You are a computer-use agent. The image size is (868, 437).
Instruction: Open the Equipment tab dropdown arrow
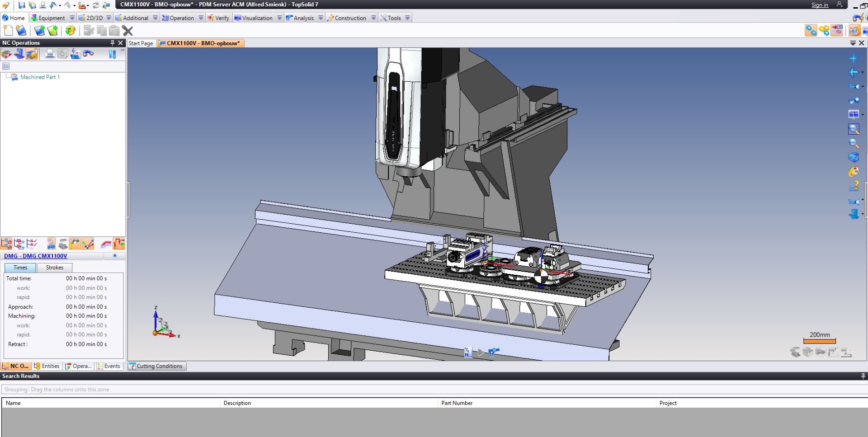pyautogui.click(x=72, y=18)
